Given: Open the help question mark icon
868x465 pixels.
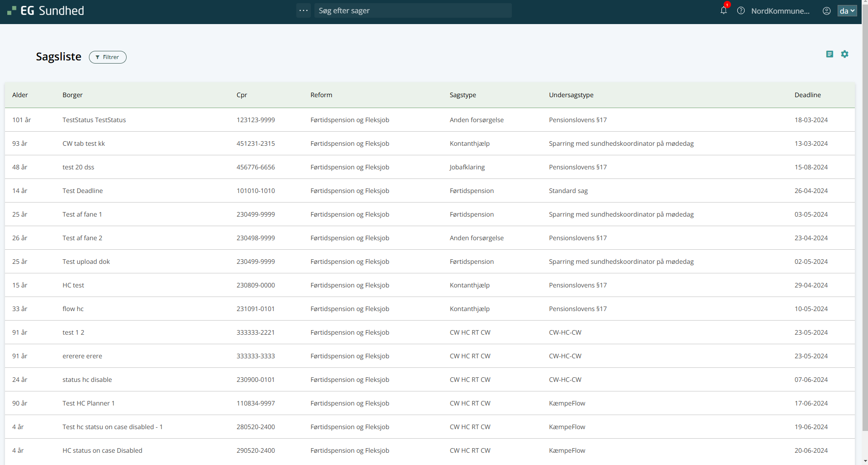Looking at the screenshot, I should 741,10.
